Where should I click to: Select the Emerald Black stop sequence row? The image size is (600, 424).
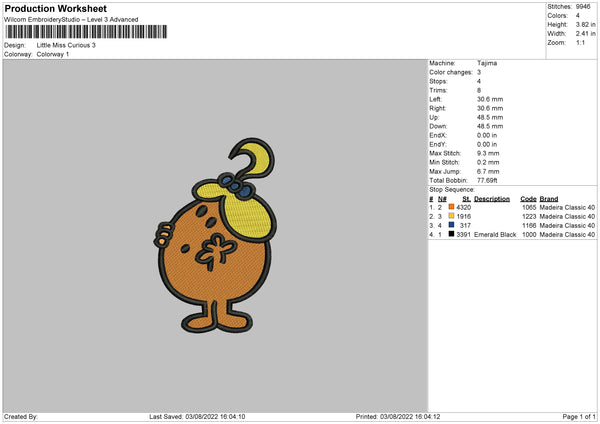pyautogui.click(x=512, y=234)
